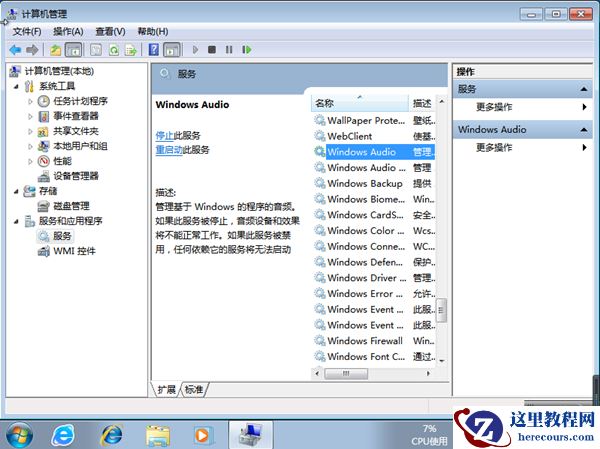The width and height of the screenshot is (600, 449).
Task: Open the 帮助(H) menu
Action: [x=153, y=31]
